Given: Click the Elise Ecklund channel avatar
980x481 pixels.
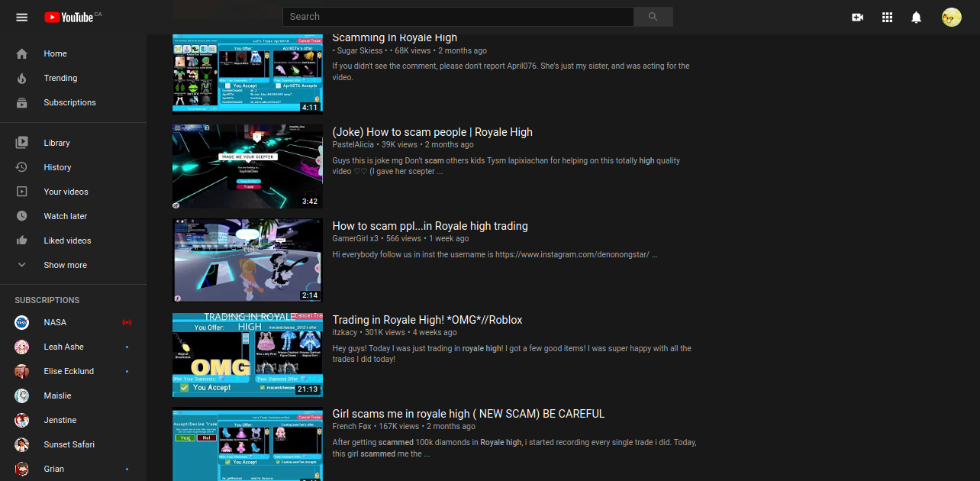Looking at the screenshot, I should click(x=22, y=371).
